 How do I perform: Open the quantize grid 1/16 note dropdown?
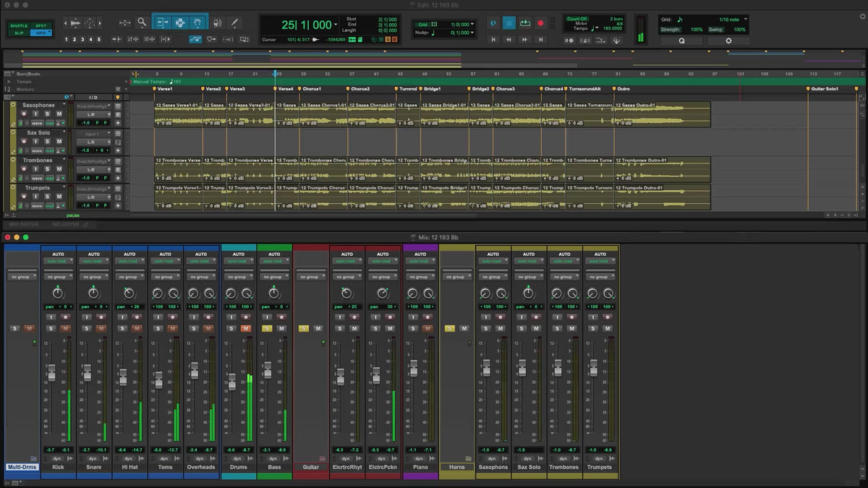pyautogui.click(x=732, y=20)
